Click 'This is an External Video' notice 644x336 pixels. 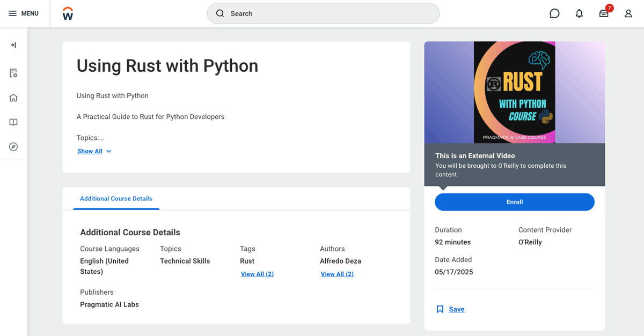pyautogui.click(x=475, y=156)
